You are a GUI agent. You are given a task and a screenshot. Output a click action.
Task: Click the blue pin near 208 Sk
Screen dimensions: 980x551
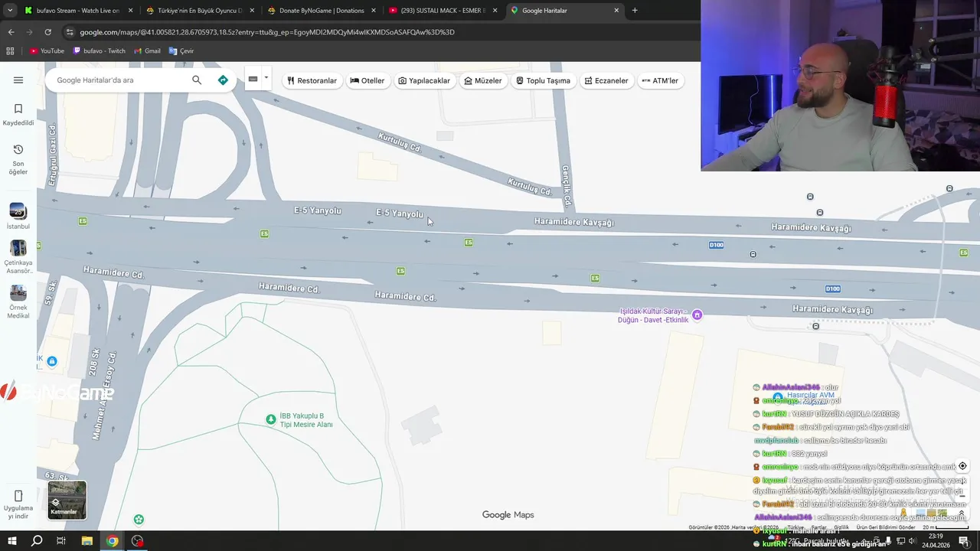51,361
